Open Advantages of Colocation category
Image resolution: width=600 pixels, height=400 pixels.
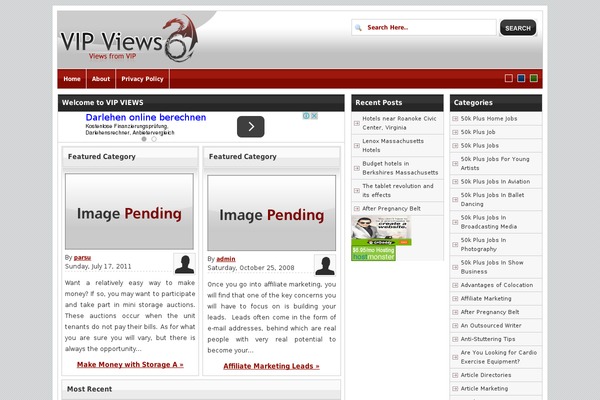point(497,285)
